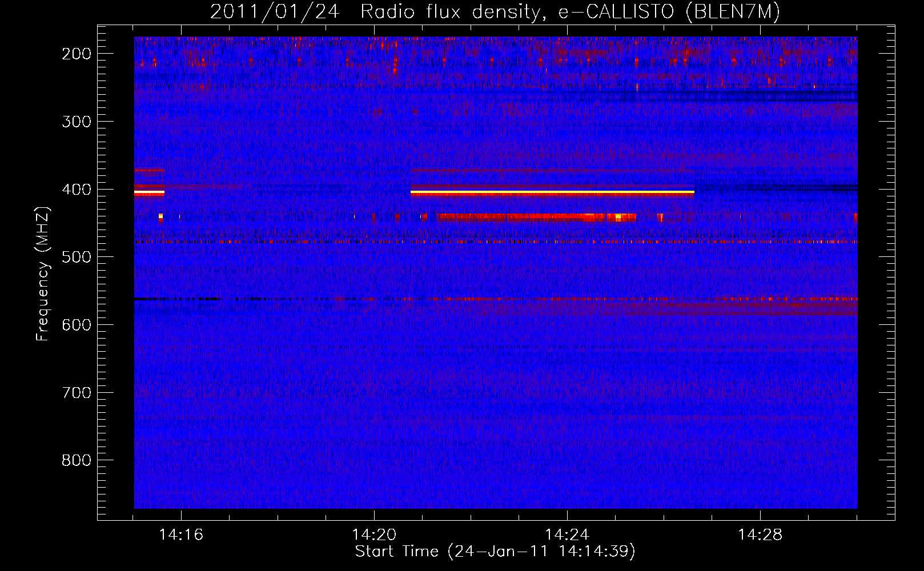Click the long bright white emission band near 405 MHz
This screenshot has width=924, height=571.
pos(552,193)
